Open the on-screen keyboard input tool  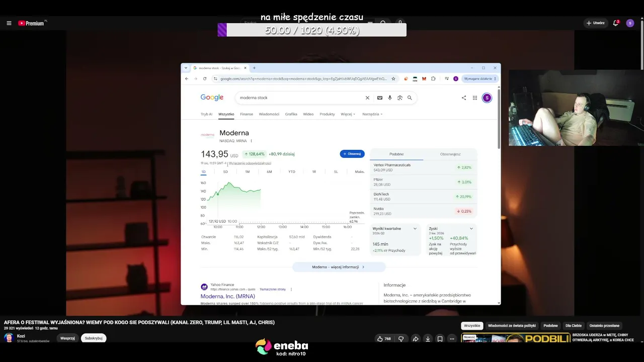[x=380, y=98]
